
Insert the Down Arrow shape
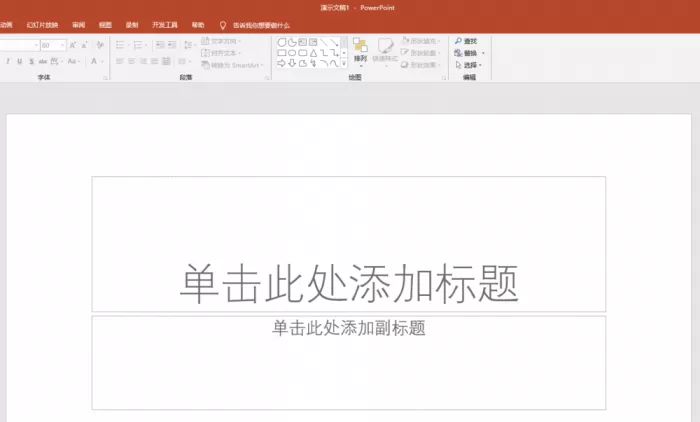point(292,63)
